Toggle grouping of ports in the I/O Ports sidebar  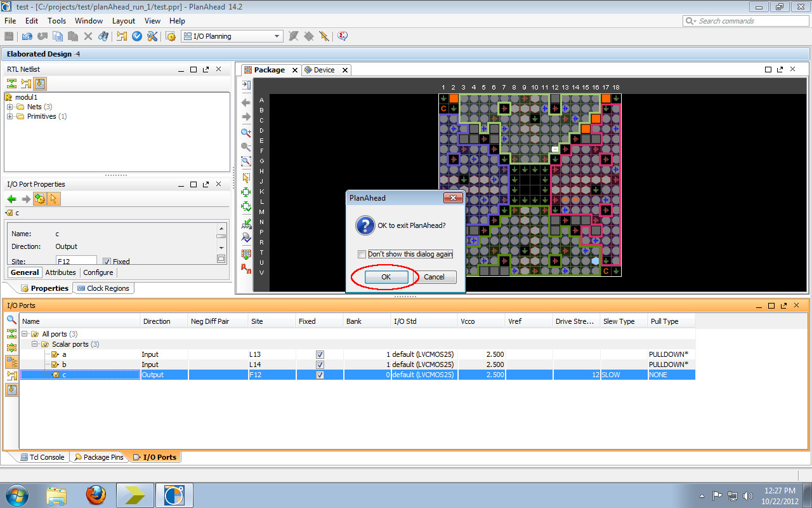[x=11, y=361]
